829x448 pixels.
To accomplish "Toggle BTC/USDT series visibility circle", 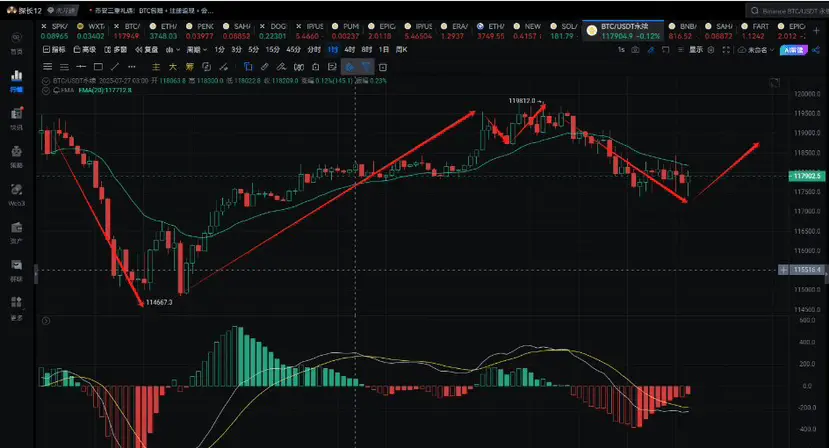I will coord(46,81).
